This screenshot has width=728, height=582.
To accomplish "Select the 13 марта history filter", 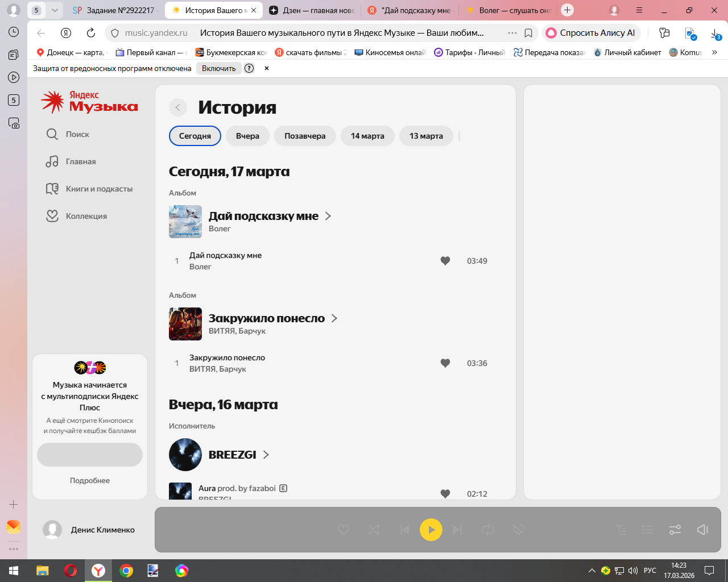I will tap(426, 136).
